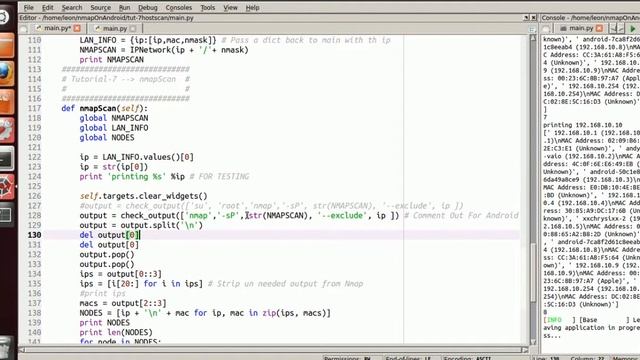Click the editor scroll up arrow
Viewport: 640px width, 360px height.
533,38
